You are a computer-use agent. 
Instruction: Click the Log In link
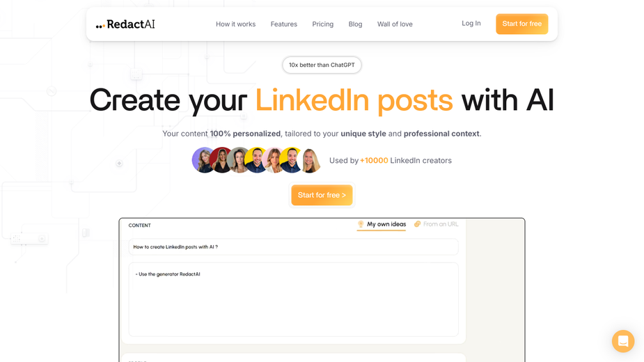471,24
